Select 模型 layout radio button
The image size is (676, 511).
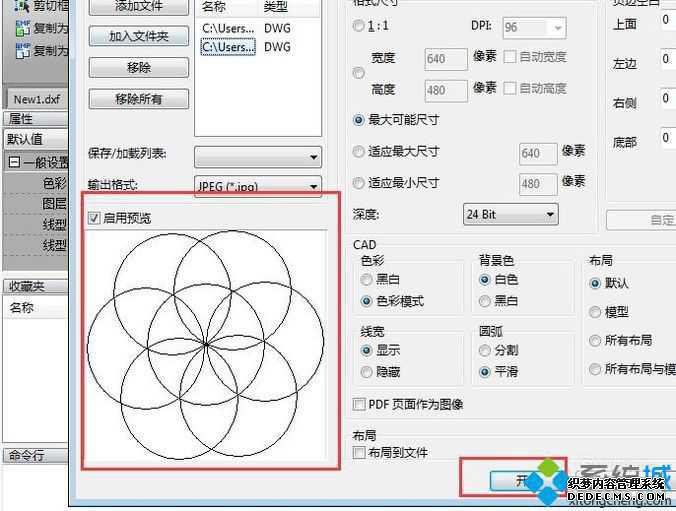pyautogui.click(x=595, y=312)
